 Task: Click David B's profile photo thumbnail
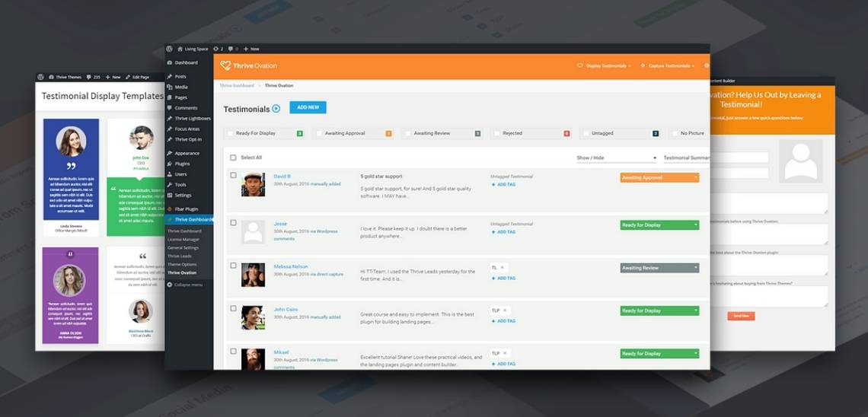(253, 184)
